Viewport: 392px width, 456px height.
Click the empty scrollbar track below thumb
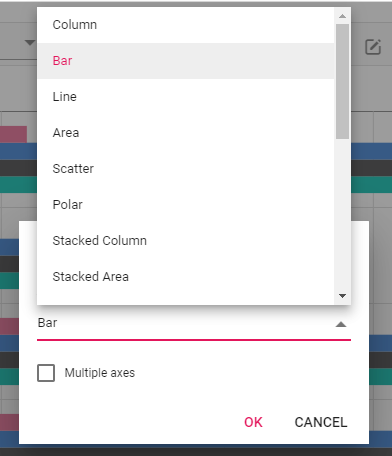pyautogui.click(x=342, y=213)
